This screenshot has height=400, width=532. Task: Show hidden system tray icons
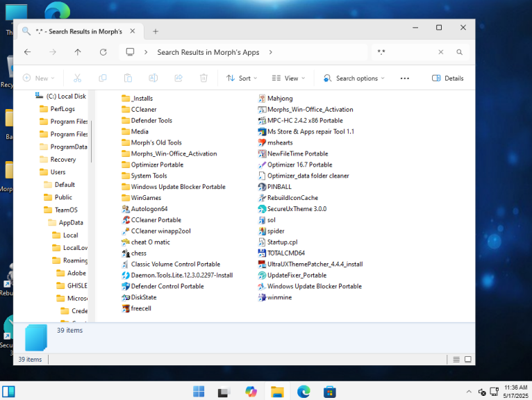tap(469, 392)
